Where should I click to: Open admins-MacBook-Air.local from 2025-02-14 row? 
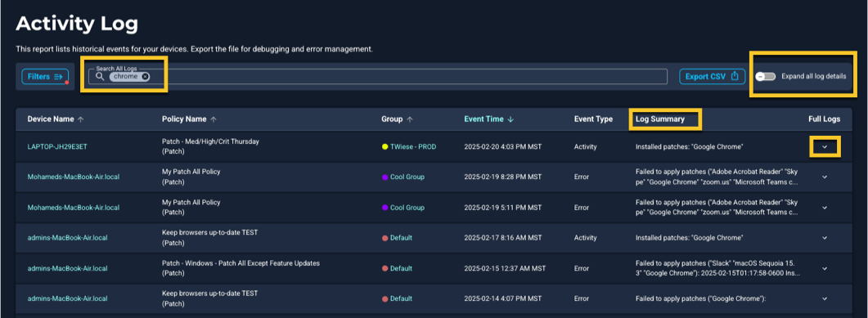click(x=68, y=298)
